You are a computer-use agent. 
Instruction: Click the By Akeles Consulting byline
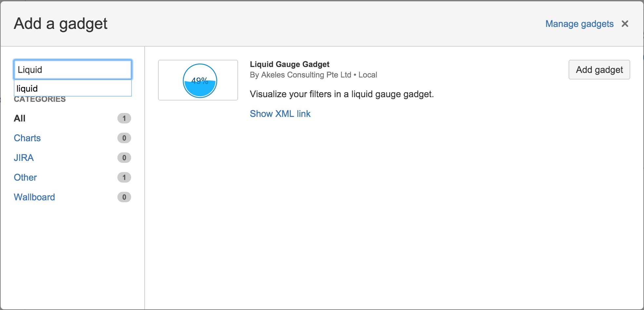[x=313, y=75]
